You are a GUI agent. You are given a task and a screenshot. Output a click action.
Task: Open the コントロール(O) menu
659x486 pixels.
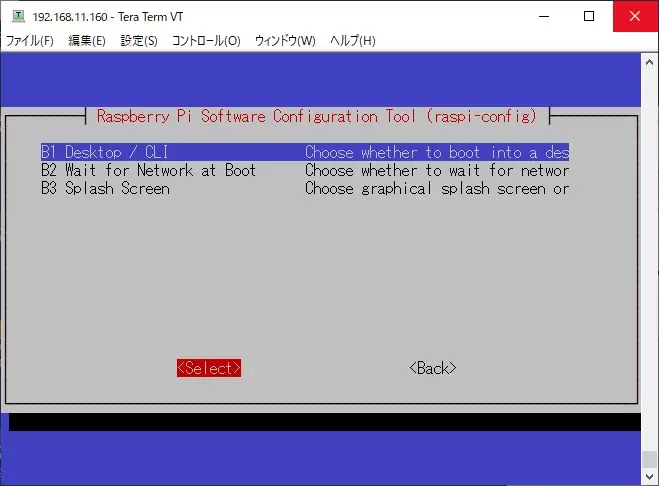206,41
